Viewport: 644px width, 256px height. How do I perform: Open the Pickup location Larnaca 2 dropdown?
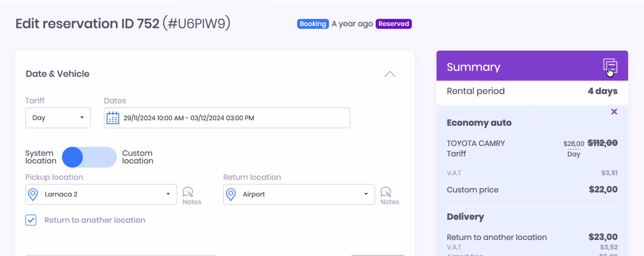click(x=101, y=194)
